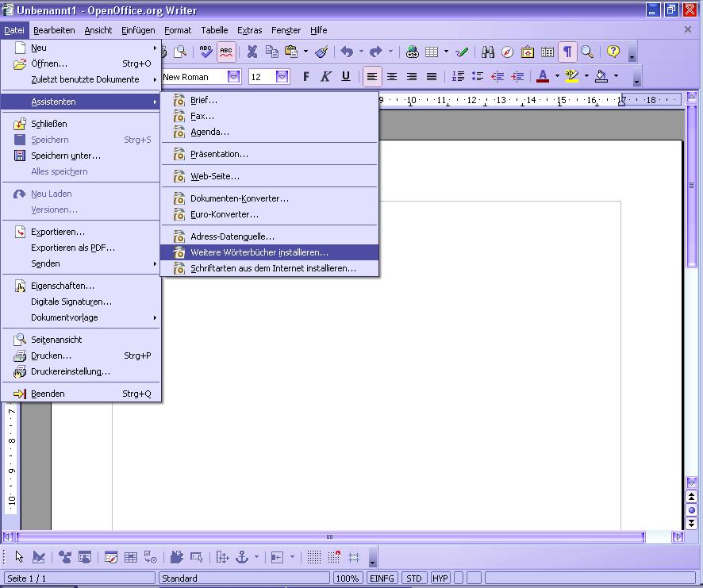Toggle the Show Draw Functions pencil icon
The height and width of the screenshot is (588, 703).
461,52
